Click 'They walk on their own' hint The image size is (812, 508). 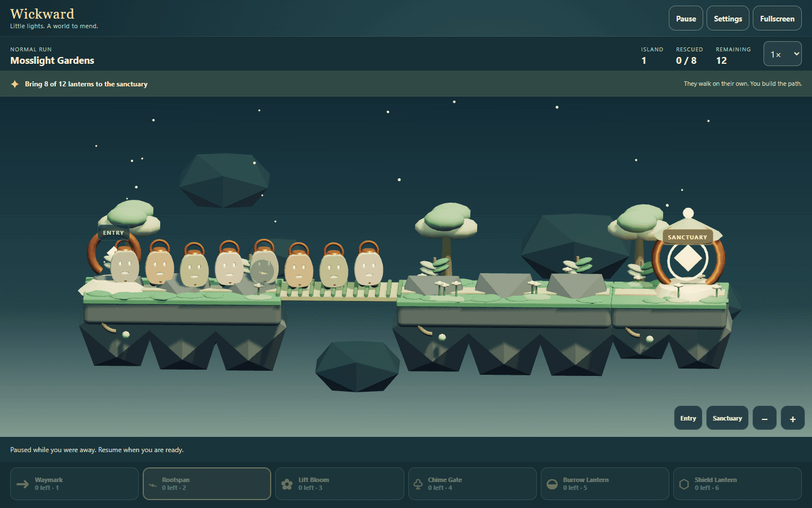click(x=743, y=84)
